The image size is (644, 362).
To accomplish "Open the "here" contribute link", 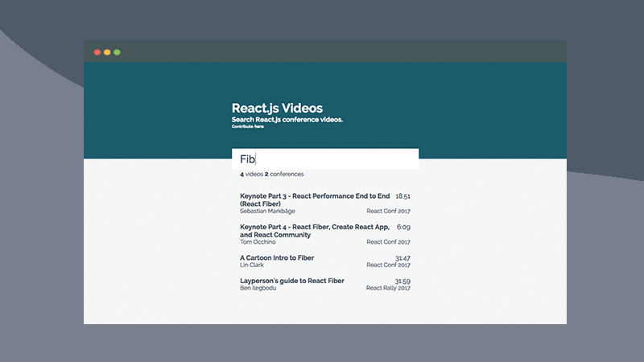I will click(x=258, y=126).
